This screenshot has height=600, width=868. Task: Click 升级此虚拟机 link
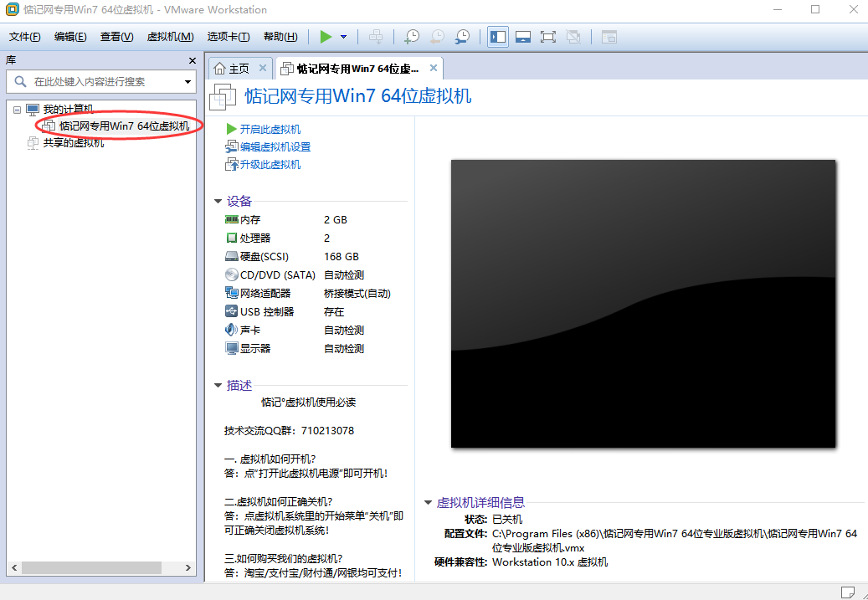coord(270,165)
